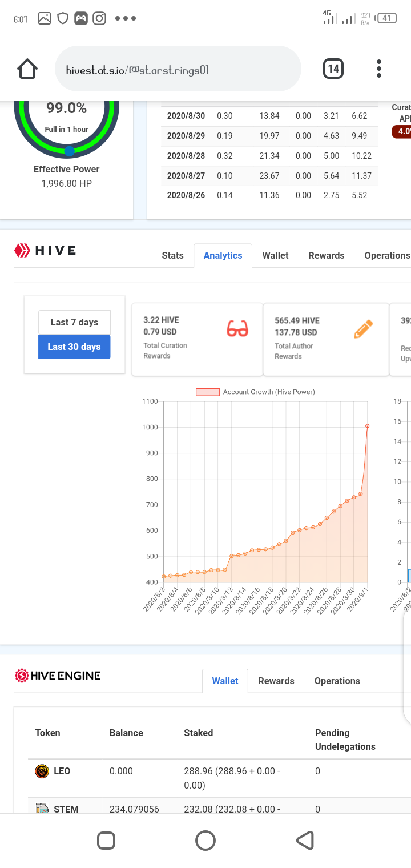Open the Hive Operations tab
The image size is (411, 868).
[387, 255]
